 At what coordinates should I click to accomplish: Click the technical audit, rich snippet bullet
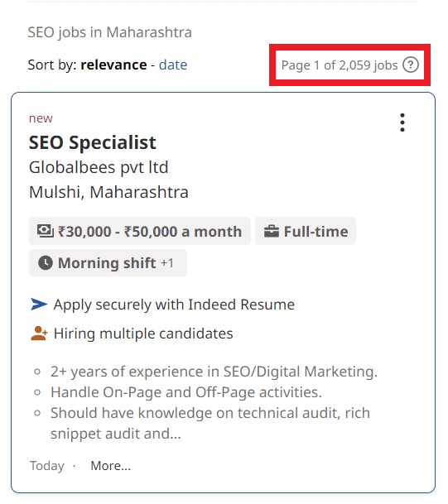[x=210, y=424]
